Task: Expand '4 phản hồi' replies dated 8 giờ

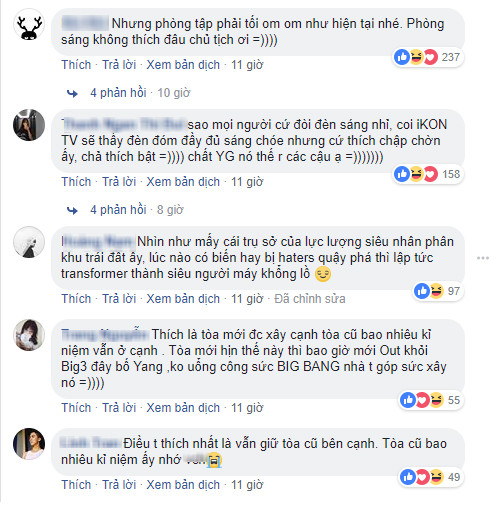Action: [x=118, y=210]
